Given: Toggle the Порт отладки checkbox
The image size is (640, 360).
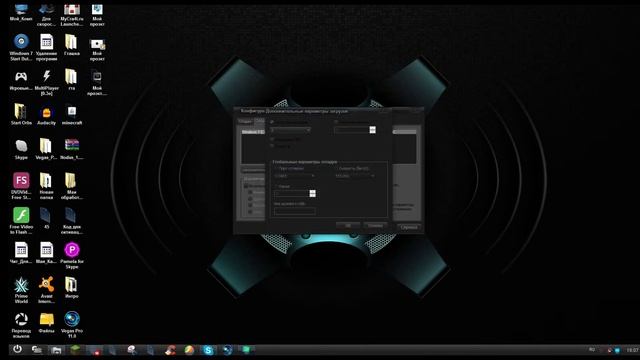Looking at the screenshot, I should 276,168.
